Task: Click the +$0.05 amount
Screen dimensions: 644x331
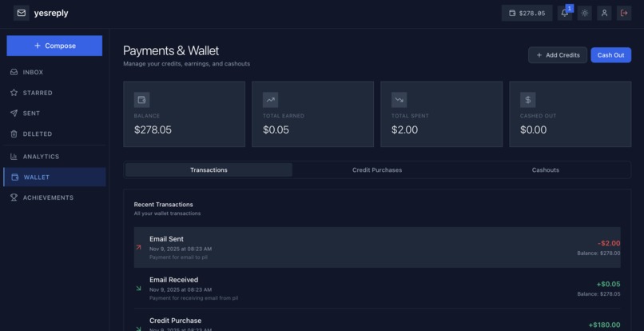Action: pos(608,284)
